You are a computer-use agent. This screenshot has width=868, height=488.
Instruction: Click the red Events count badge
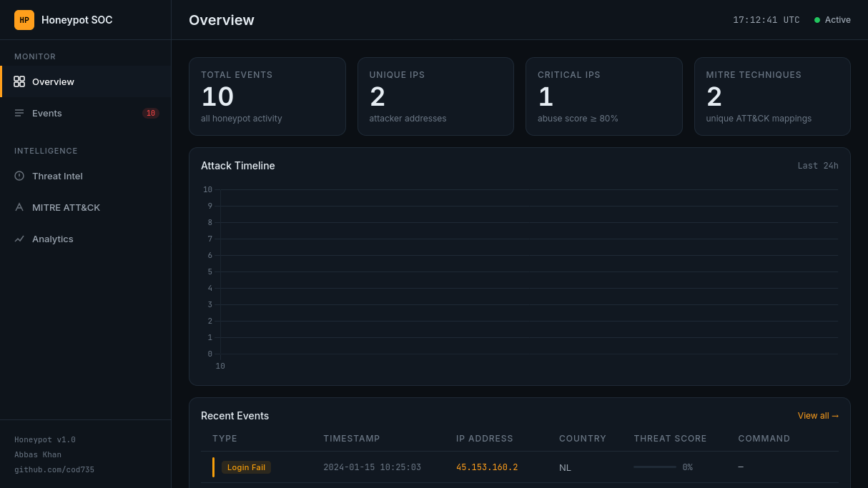click(x=150, y=113)
